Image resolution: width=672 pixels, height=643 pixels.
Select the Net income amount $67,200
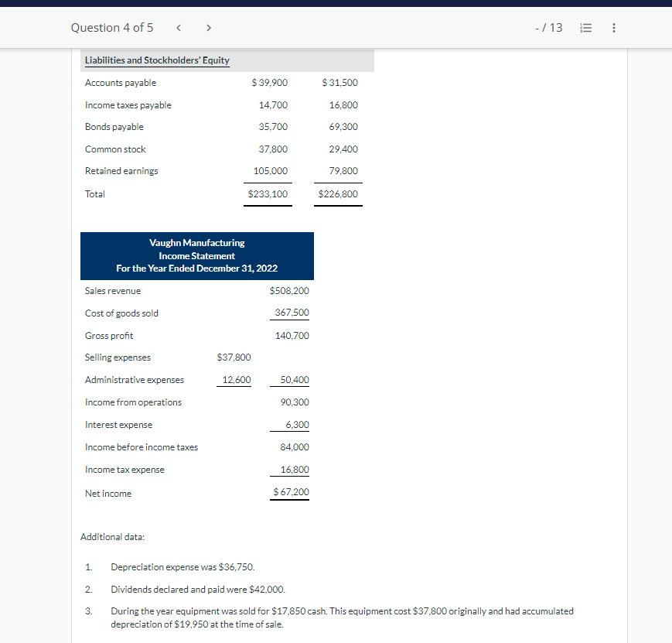point(289,492)
